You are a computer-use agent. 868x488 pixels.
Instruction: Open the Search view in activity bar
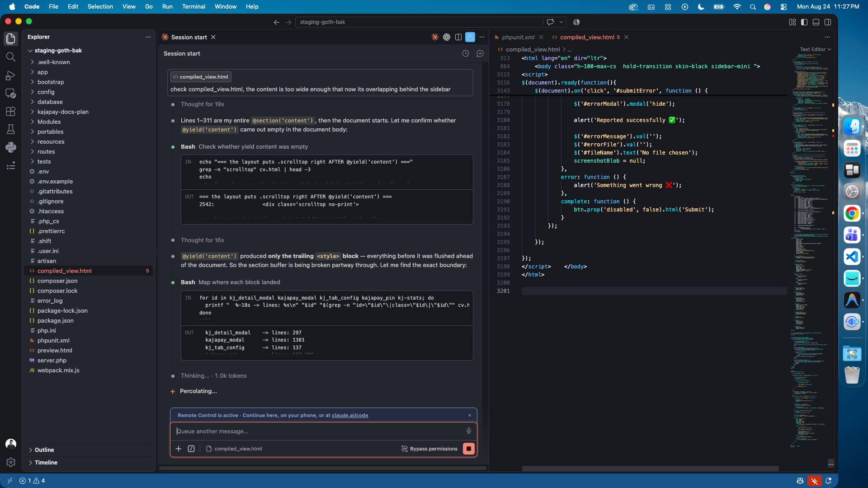coord(10,57)
